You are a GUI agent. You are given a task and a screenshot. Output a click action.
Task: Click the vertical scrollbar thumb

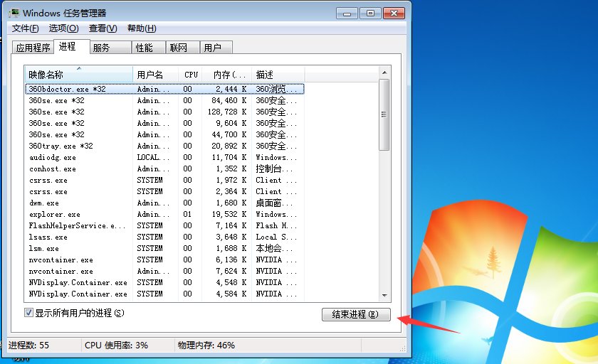384,114
